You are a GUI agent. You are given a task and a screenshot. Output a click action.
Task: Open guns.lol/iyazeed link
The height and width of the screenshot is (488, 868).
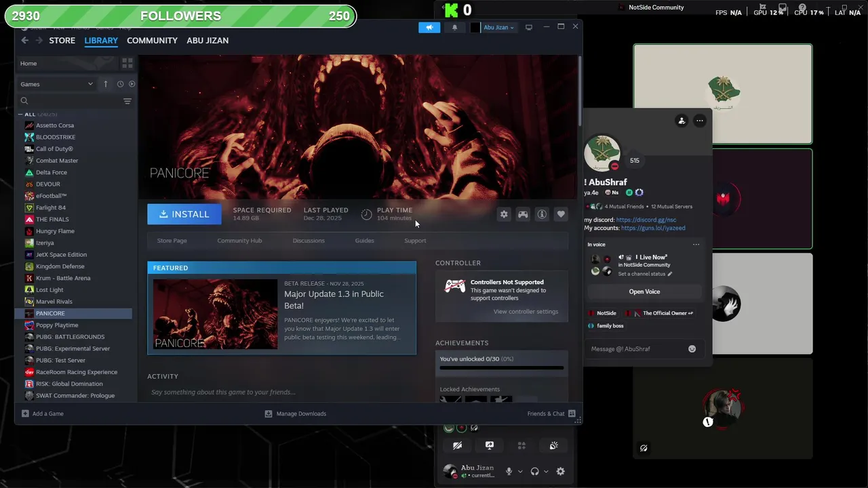pyautogui.click(x=653, y=228)
